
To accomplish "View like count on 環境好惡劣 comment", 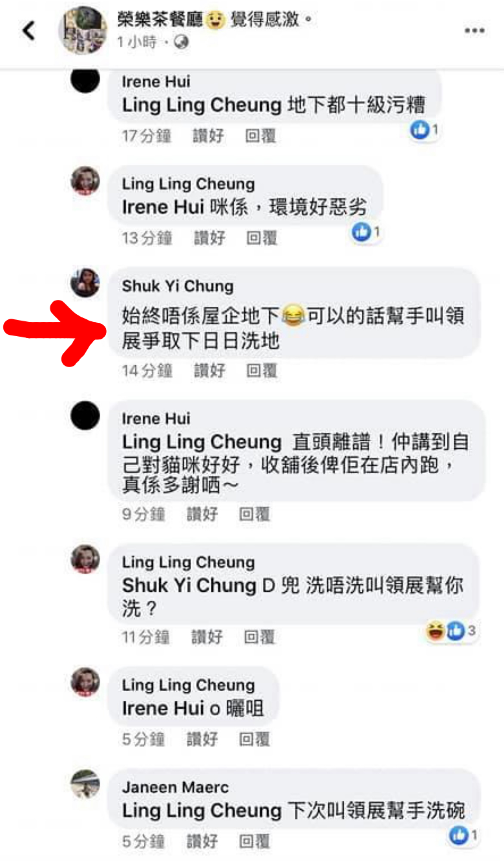I will [366, 232].
